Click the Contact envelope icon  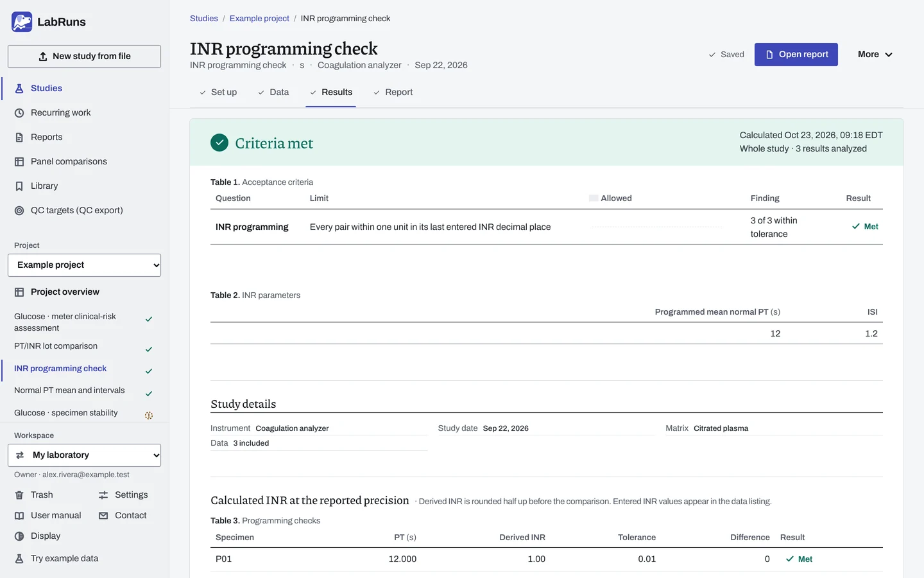click(103, 516)
